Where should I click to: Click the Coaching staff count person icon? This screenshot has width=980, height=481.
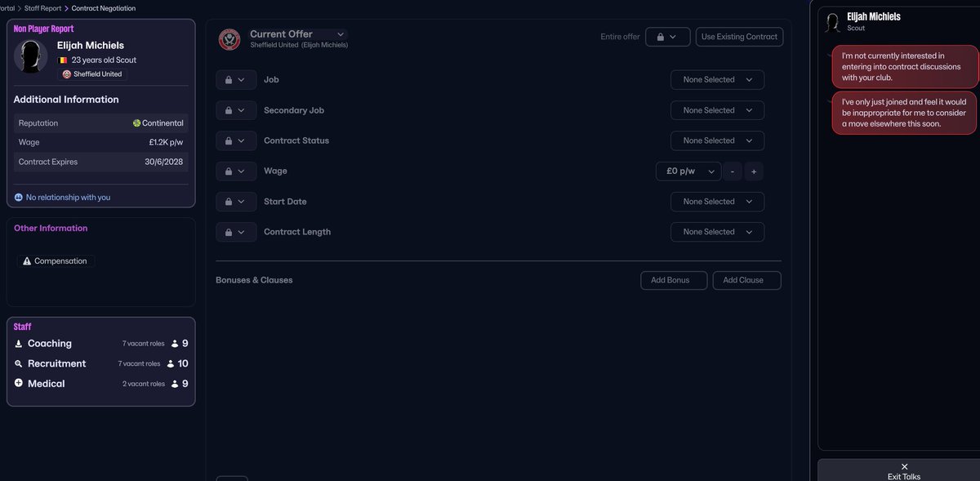[175, 344]
